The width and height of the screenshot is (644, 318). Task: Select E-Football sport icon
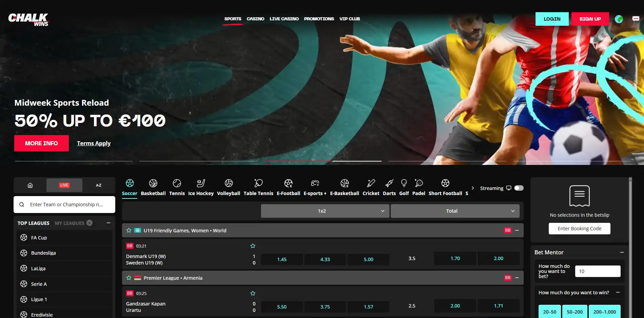click(288, 188)
